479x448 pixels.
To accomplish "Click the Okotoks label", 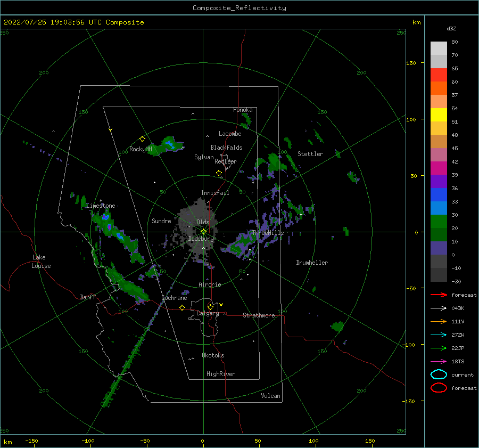I will [213, 355].
